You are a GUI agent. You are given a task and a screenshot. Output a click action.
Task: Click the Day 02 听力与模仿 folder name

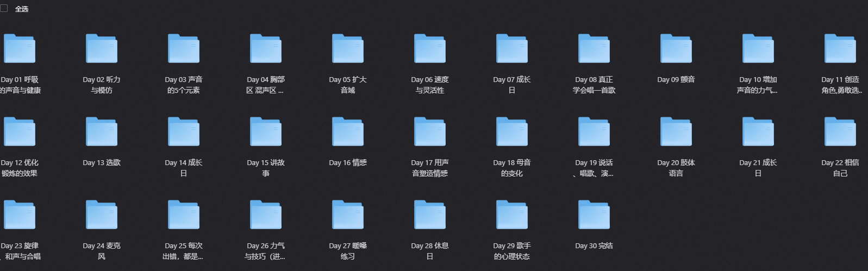pyautogui.click(x=102, y=85)
